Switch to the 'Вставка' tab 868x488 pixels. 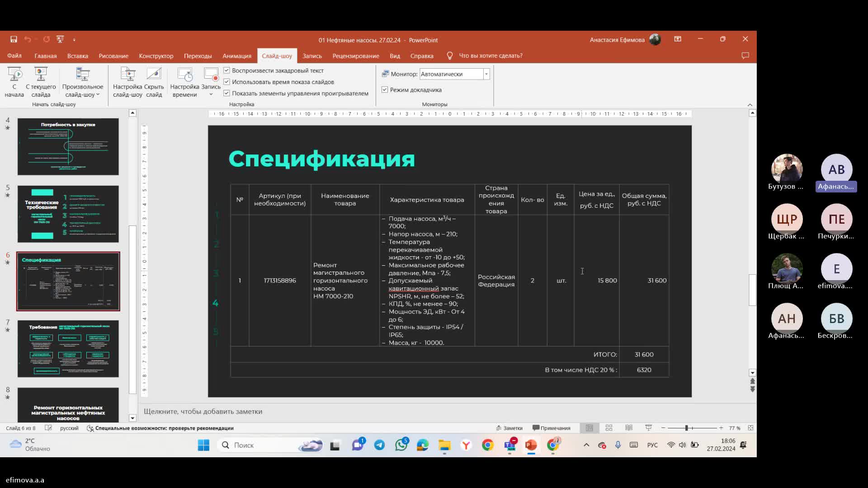point(78,56)
